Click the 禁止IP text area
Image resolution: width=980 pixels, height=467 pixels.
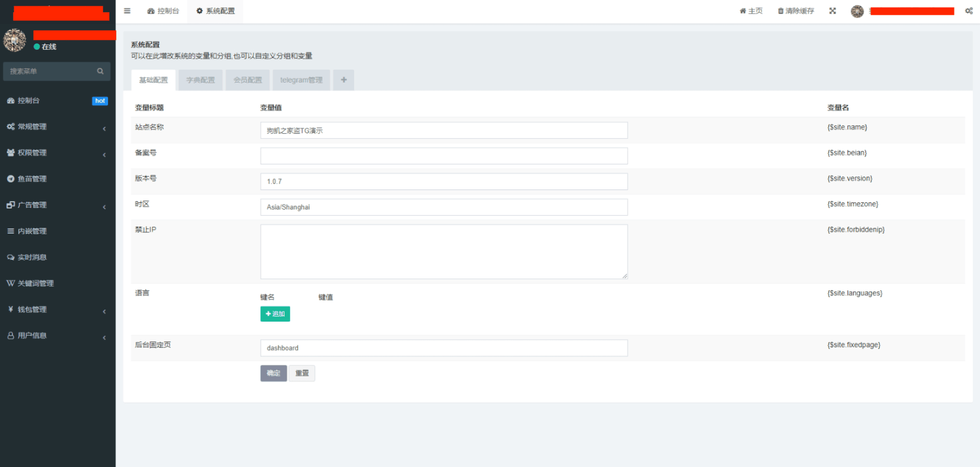pyautogui.click(x=444, y=251)
